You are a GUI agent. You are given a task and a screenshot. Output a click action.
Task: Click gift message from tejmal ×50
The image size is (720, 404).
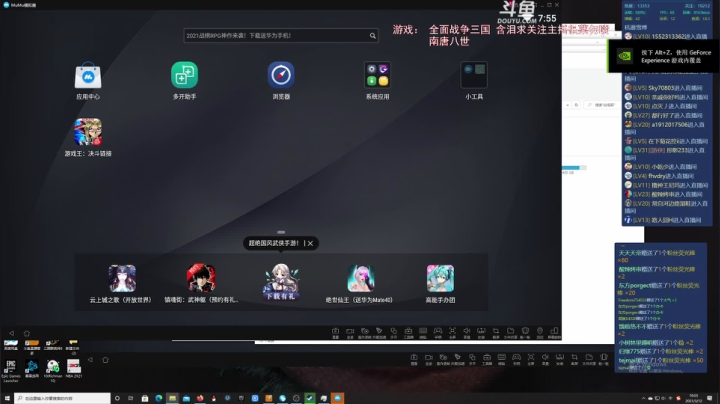pos(660,360)
